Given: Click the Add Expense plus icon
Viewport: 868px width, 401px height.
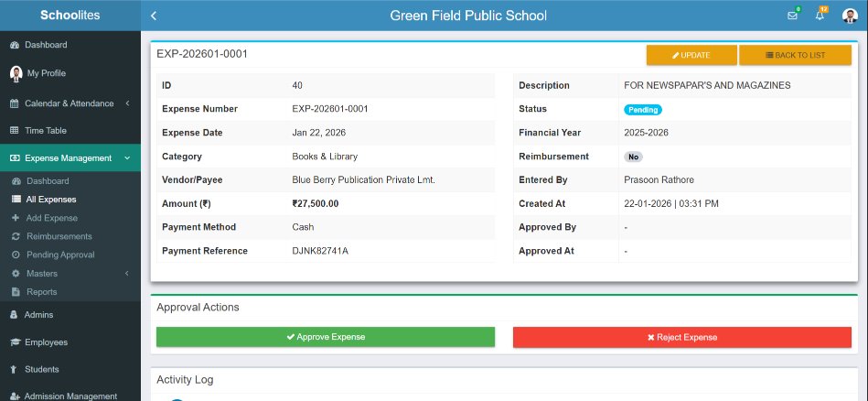Looking at the screenshot, I should coord(16,218).
